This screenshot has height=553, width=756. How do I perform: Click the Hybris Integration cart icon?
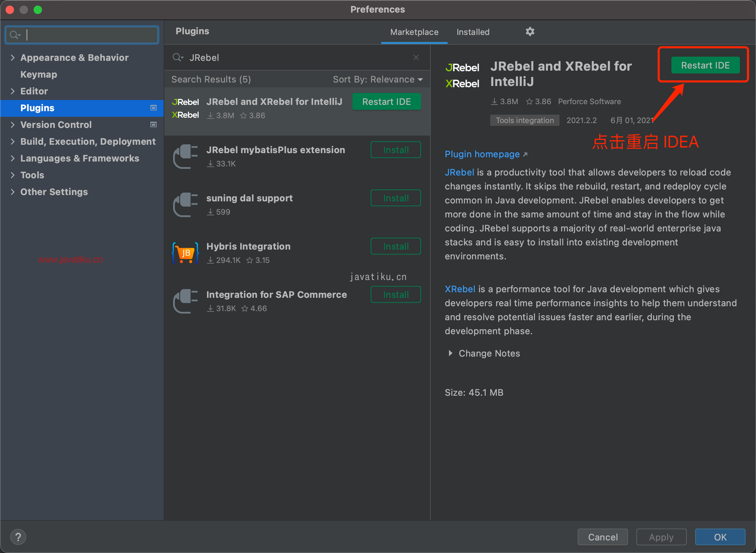point(185,253)
